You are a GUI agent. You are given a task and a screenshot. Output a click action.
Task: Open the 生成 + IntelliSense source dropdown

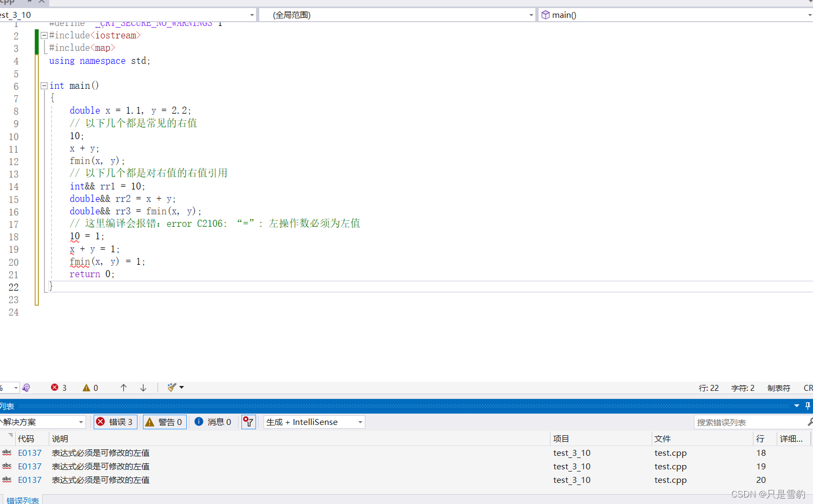click(314, 422)
